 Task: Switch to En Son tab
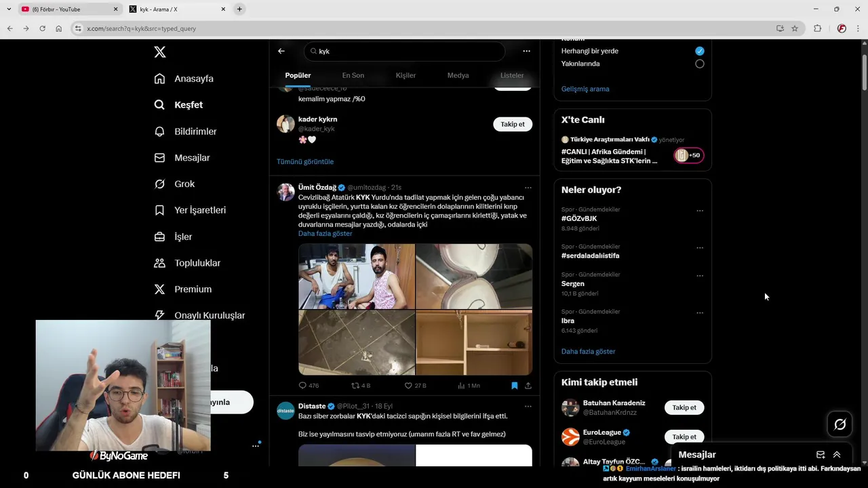point(353,75)
